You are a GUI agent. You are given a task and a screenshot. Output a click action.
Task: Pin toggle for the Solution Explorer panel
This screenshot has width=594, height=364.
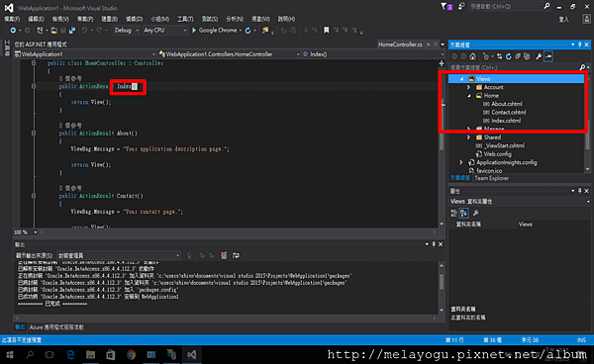[579, 45]
